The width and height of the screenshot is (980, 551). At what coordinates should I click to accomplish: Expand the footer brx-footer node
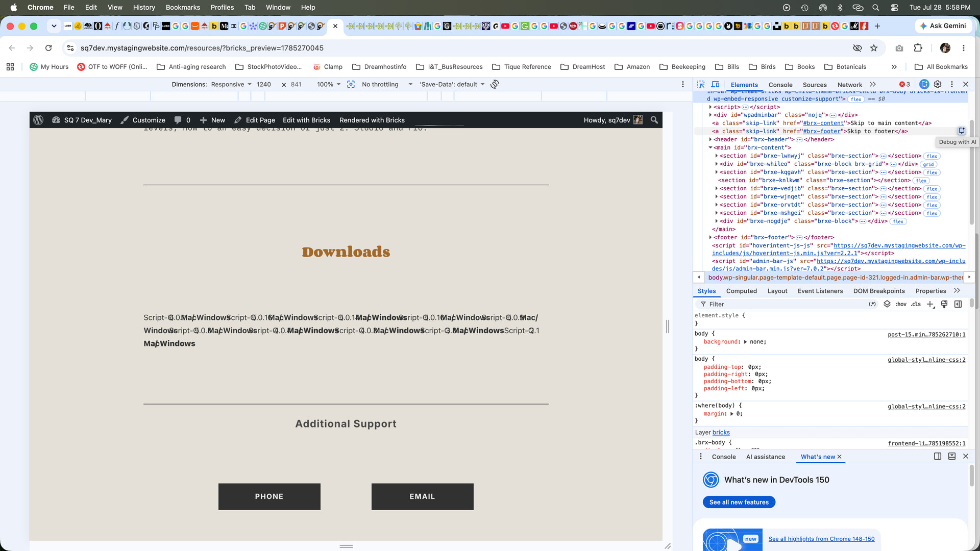tap(710, 237)
